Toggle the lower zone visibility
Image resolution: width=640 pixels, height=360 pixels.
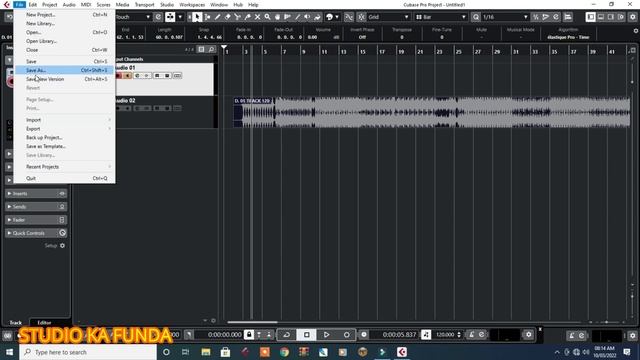pyautogui.click(x=601, y=17)
